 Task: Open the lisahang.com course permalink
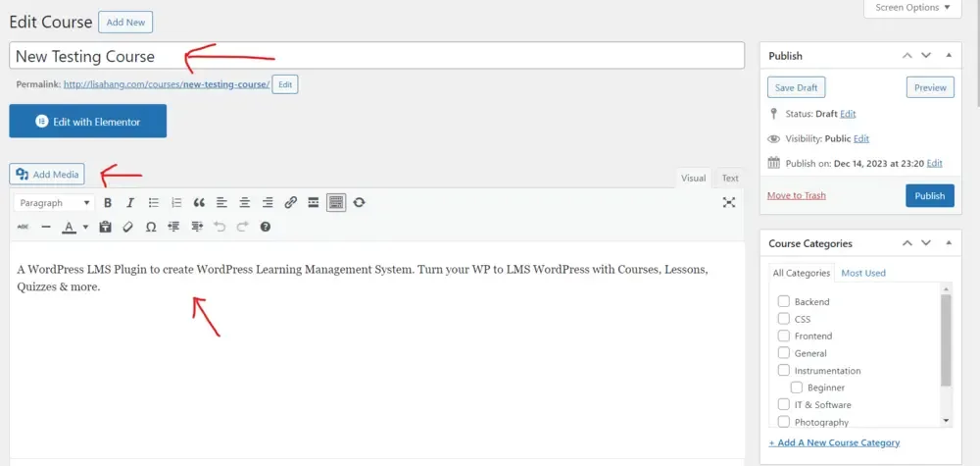pyautogui.click(x=167, y=84)
